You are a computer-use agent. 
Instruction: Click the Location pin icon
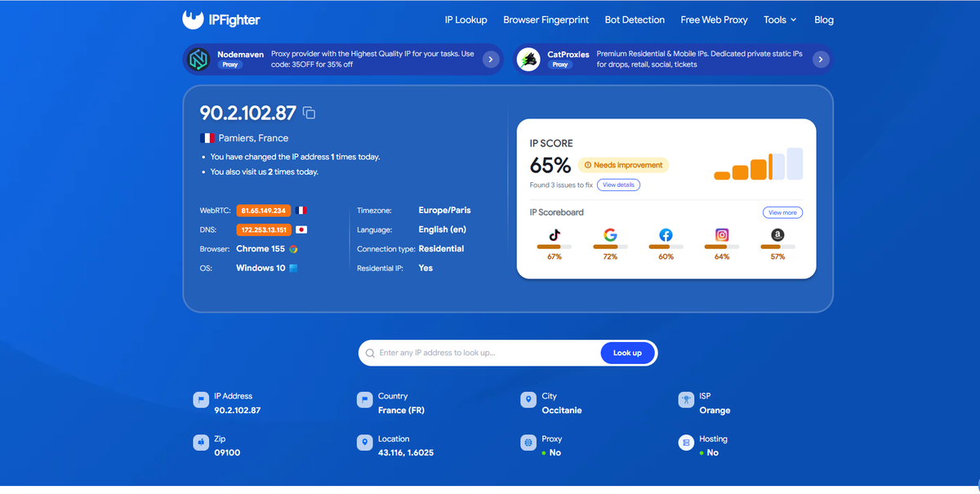(x=364, y=443)
